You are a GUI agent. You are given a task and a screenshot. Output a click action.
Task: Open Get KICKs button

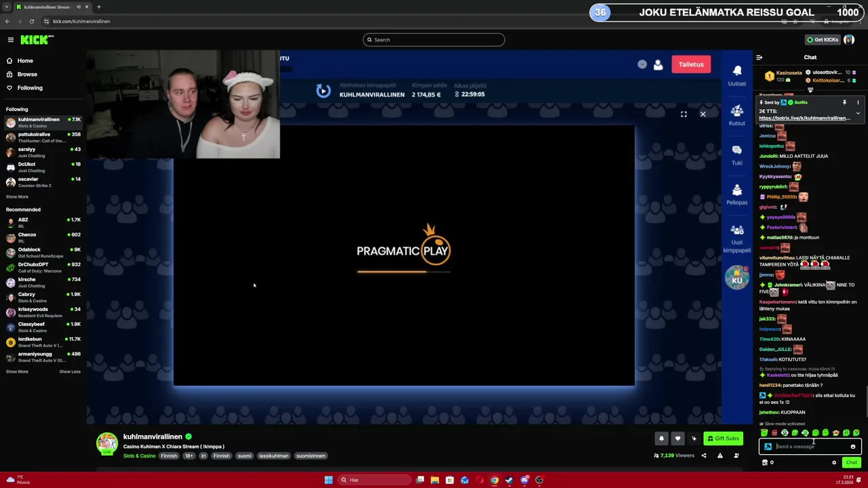point(823,40)
